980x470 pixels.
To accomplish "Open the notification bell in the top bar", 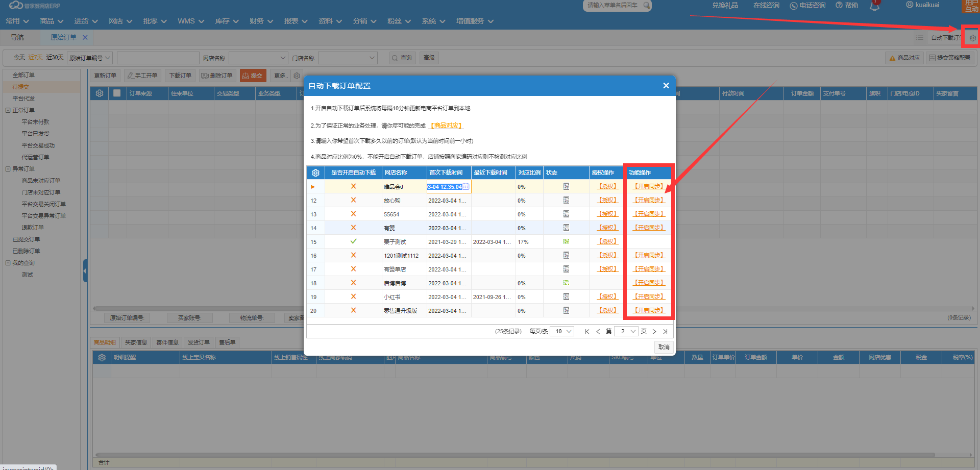I will [x=875, y=6].
